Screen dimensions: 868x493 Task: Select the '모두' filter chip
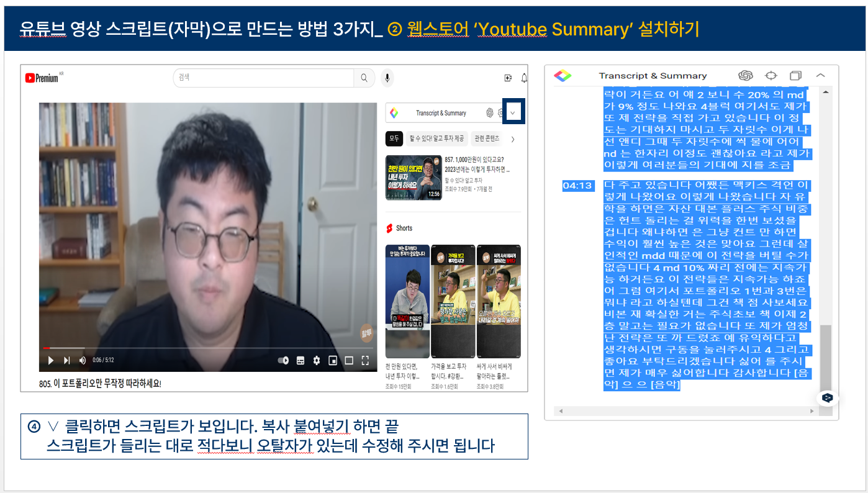394,138
